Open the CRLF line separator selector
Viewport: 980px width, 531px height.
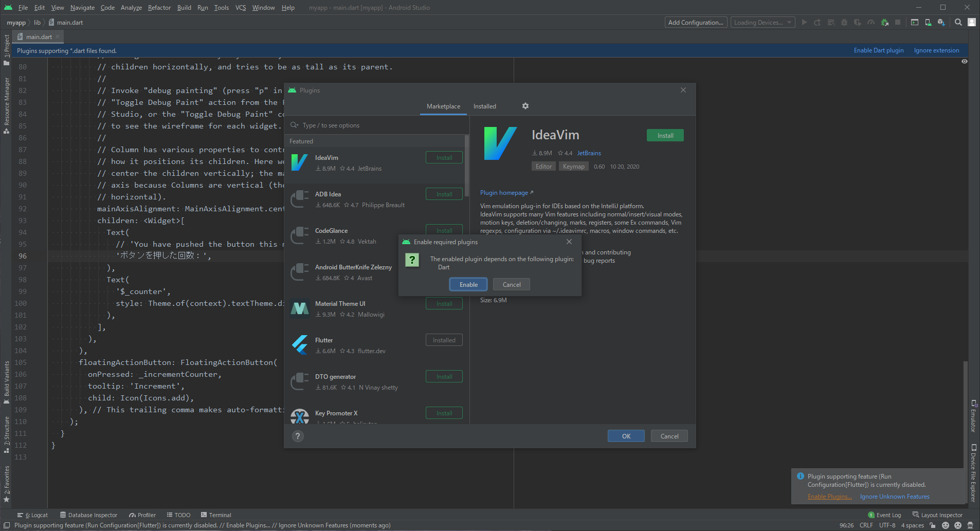(x=866, y=525)
